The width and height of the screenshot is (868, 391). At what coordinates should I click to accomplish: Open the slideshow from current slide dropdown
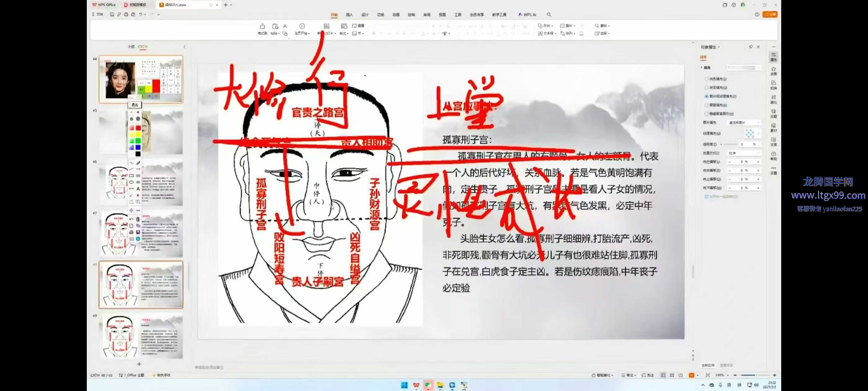(x=302, y=34)
